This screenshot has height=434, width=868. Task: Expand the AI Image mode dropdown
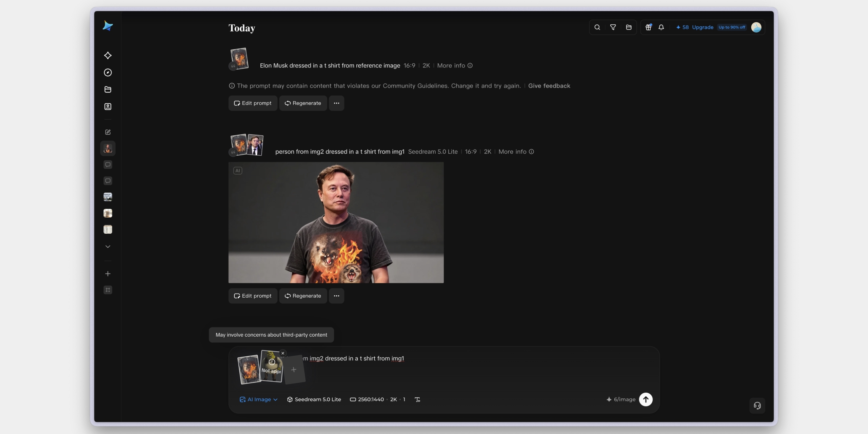point(258,399)
